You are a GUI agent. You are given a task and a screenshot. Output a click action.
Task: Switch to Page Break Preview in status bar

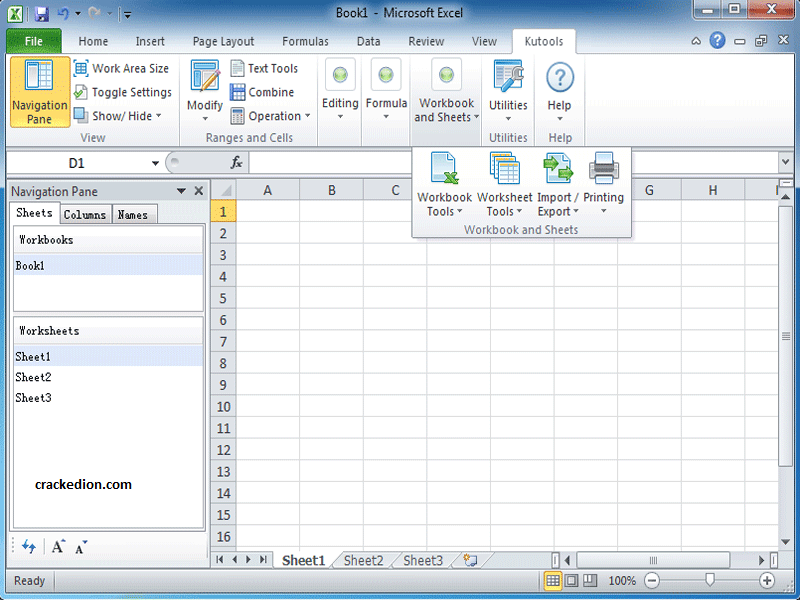(x=590, y=581)
